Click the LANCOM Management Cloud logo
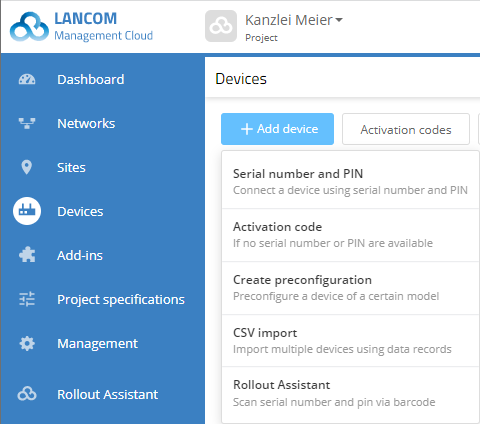 pos(81,27)
